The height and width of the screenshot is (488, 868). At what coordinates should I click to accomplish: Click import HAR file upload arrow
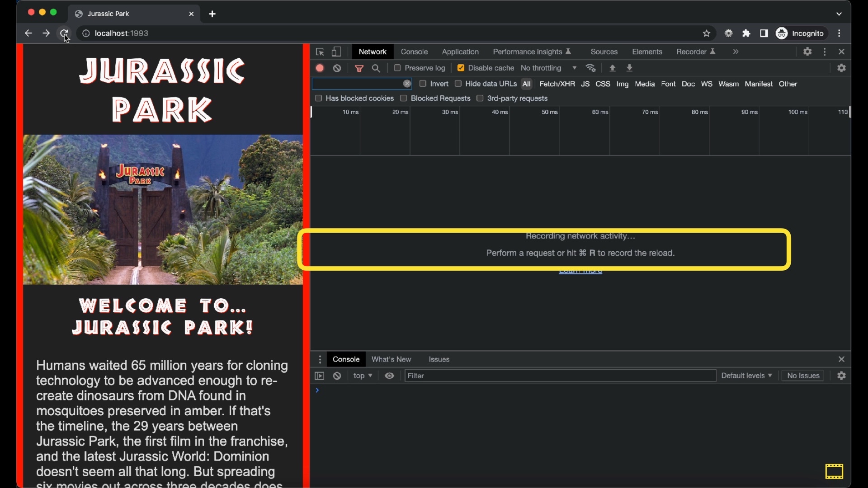tap(613, 68)
